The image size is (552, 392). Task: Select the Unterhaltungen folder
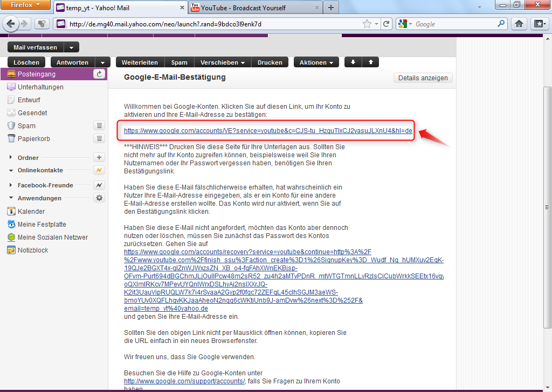[x=40, y=87]
